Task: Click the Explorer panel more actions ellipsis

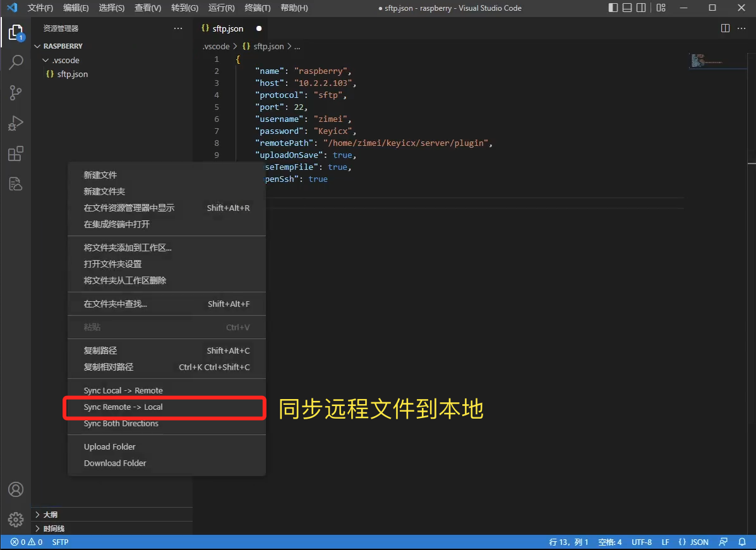Action: (178, 28)
